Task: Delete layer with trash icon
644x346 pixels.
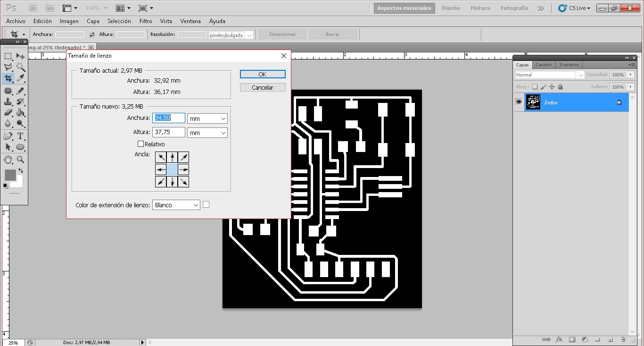Action: coord(623,339)
